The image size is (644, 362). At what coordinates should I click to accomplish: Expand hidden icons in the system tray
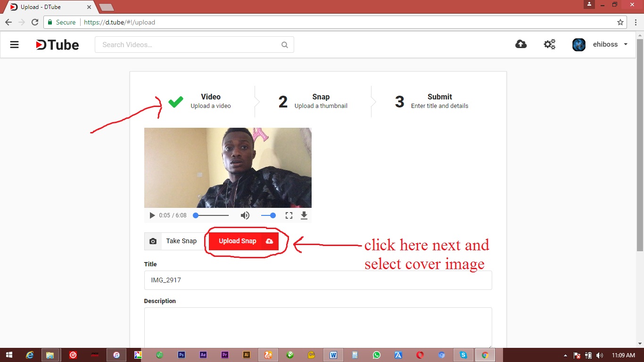coord(565,355)
